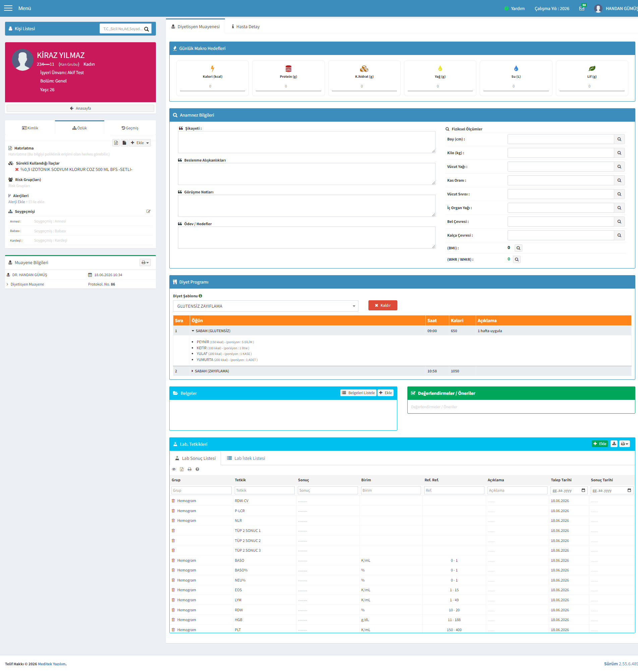Open the Lab İstek Listesi tab
The width and height of the screenshot is (638, 672).
[x=246, y=458]
